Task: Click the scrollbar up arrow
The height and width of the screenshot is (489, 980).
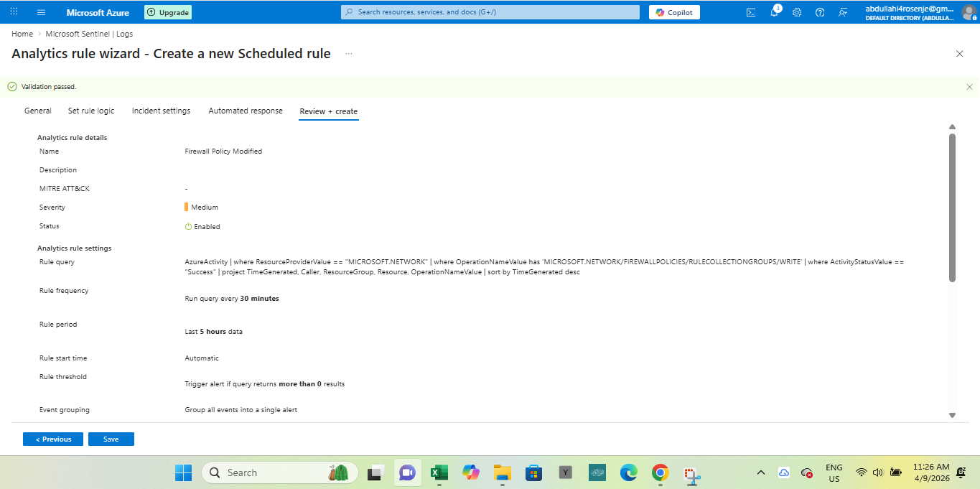Action: [953, 127]
